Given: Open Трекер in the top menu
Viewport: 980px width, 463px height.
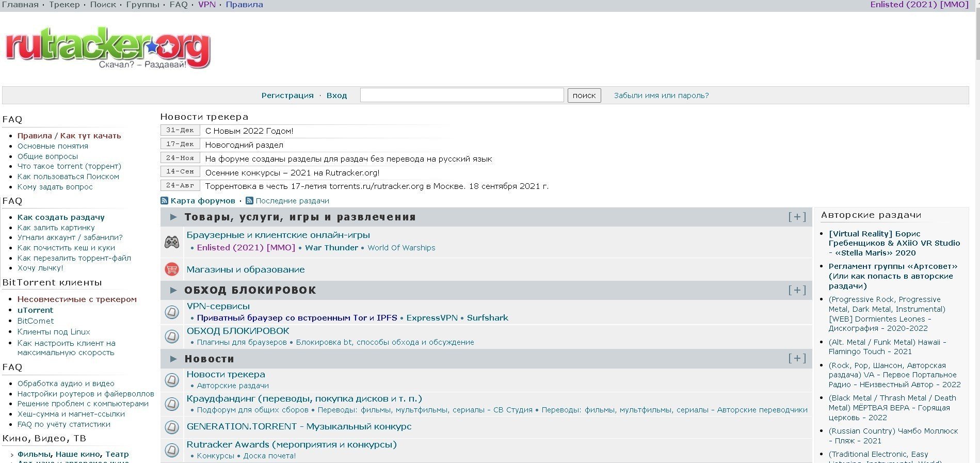Looking at the screenshot, I should [x=65, y=5].
